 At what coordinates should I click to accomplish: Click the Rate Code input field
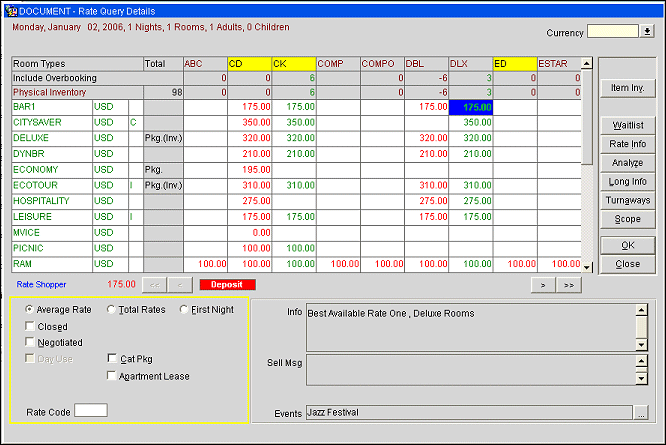tap(91, 410)
